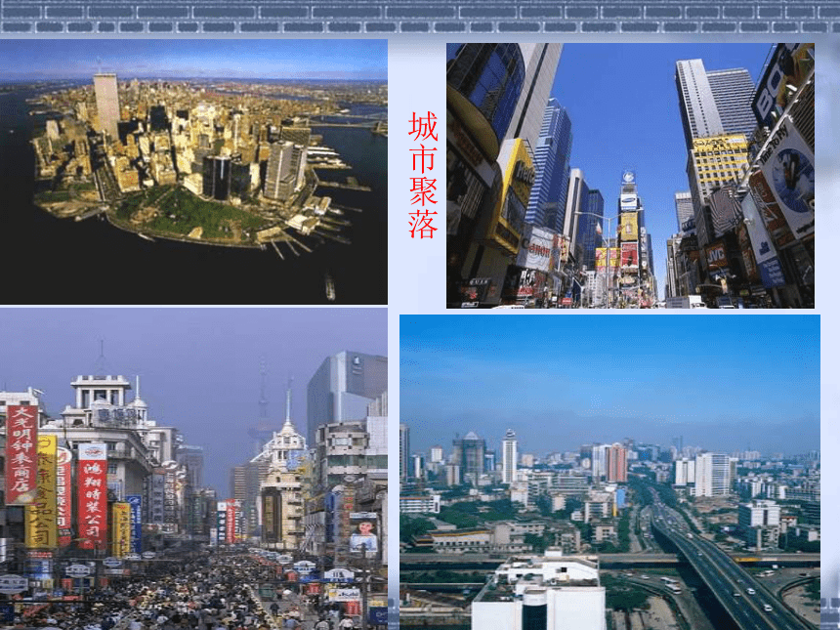Click the aerial Manhattan island photo
840x630 pixels.
coord(193,172)
